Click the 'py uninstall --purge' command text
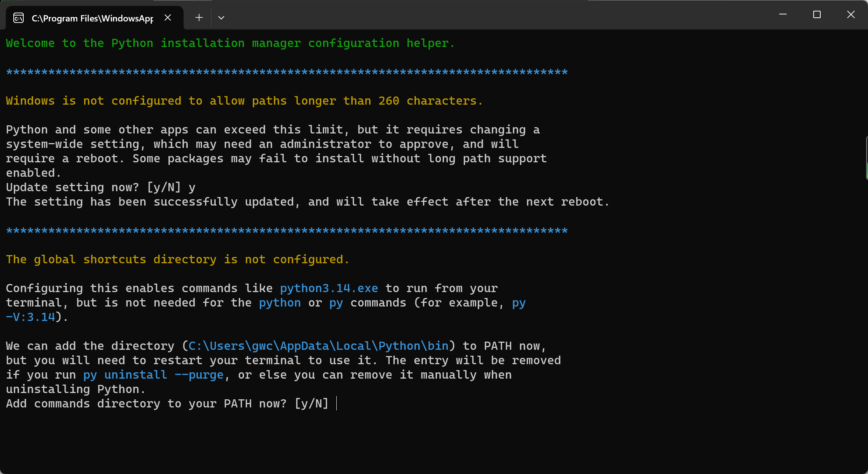Viewport: 868px width, 474px height. point(153,375)
